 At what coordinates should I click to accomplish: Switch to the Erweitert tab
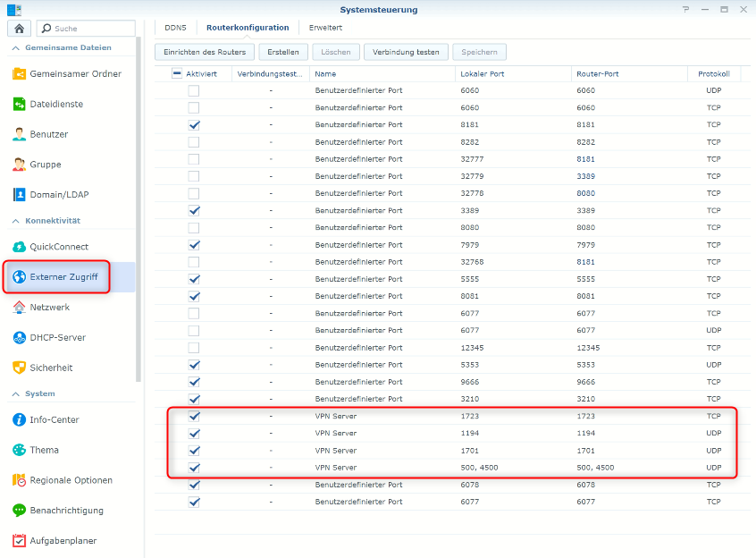tap(325, 28)
